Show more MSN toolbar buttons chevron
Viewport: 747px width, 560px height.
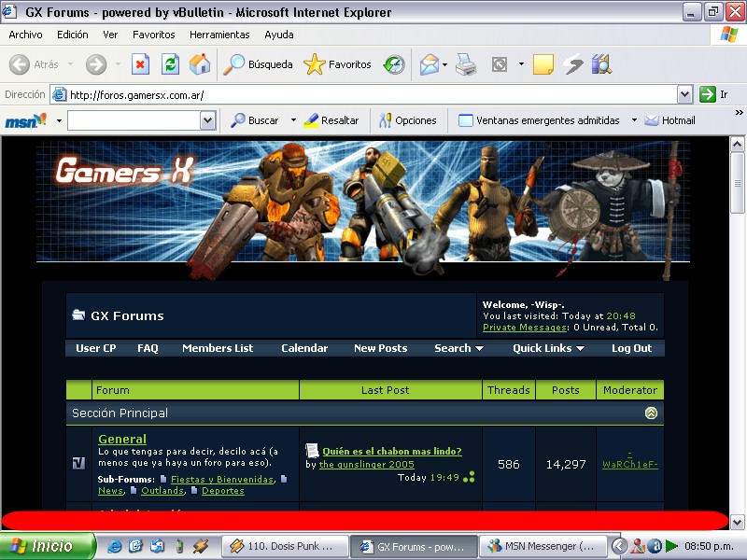pyautogui.click(x=739, y=113)
